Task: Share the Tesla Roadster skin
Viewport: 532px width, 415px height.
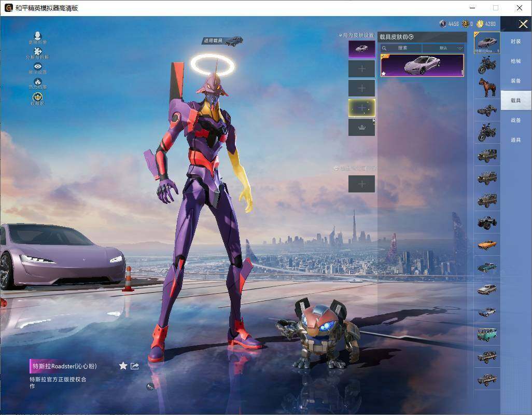Action: tap(135, 366)
